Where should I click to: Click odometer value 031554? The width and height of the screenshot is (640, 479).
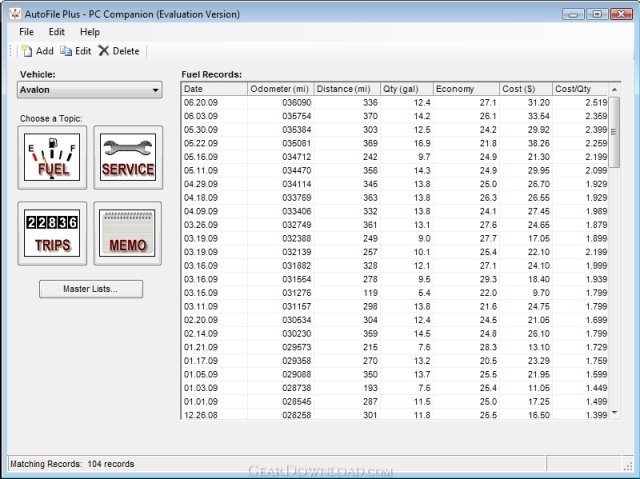(296, 279)
